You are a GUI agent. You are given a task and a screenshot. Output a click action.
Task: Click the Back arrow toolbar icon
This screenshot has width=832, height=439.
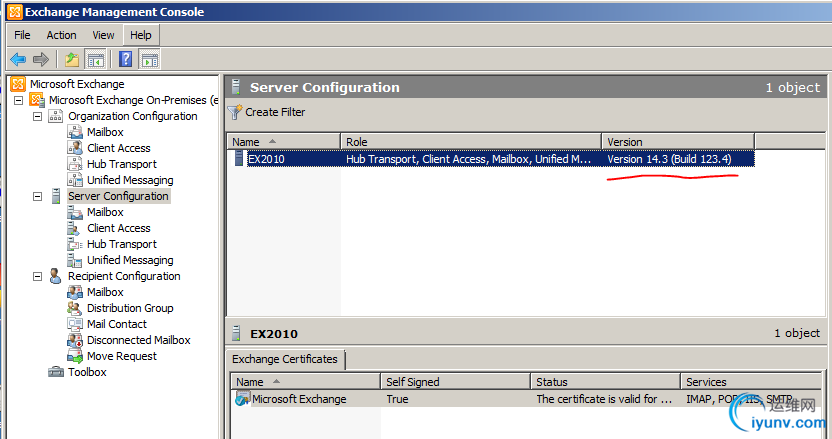coord(18,59)
